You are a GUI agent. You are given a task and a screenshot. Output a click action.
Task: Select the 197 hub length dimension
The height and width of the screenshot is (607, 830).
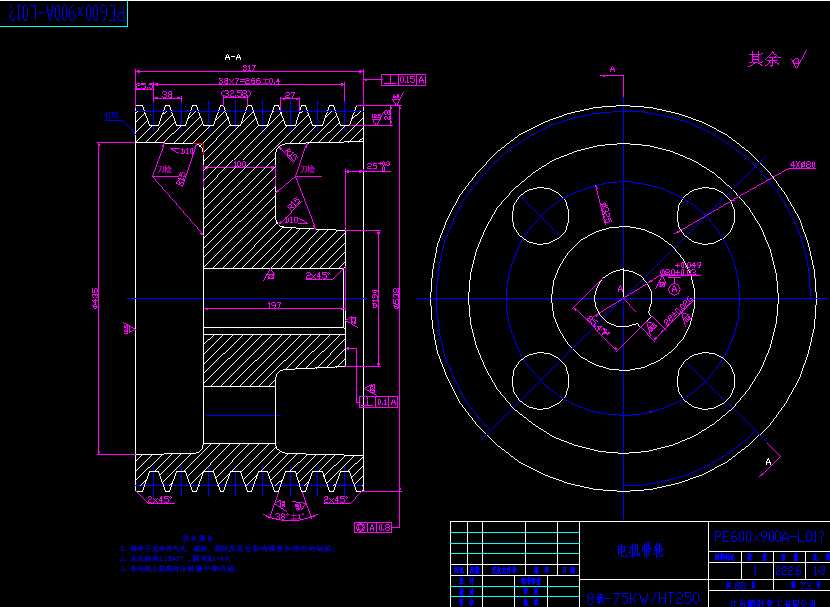[x=275, y=305]
